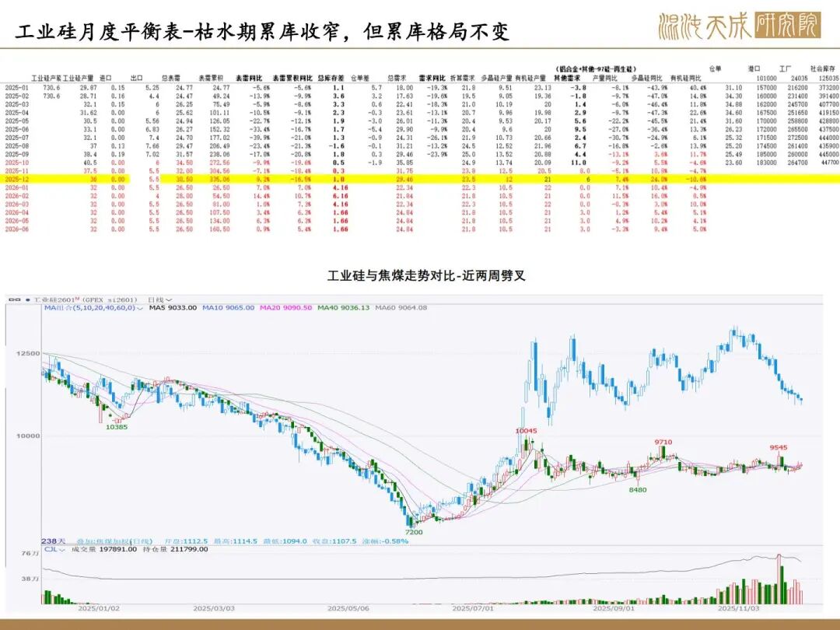Click the MA20 9090.50 indicator label
The width and height of the screenshot is (840, 630).
286,308
